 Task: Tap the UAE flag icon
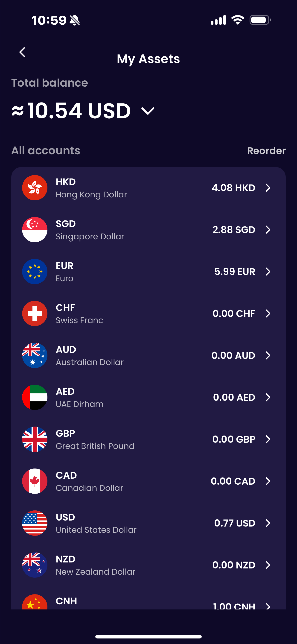tap(35, 397)
